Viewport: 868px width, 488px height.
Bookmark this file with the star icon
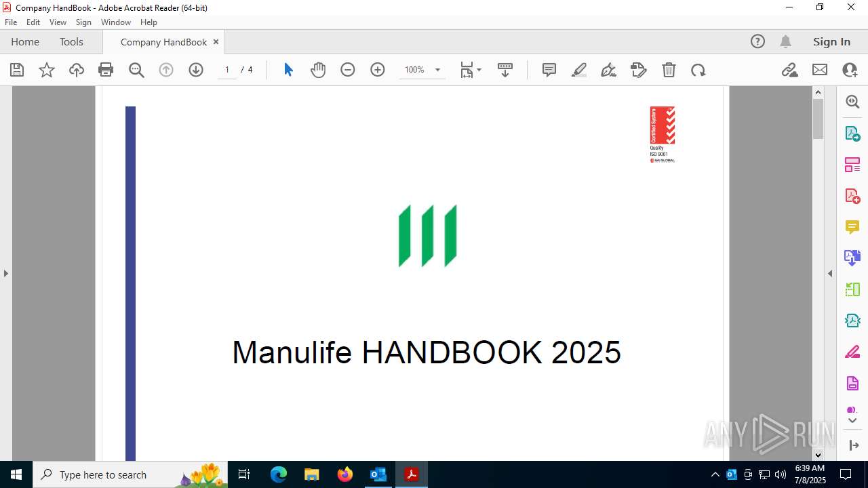47,70
